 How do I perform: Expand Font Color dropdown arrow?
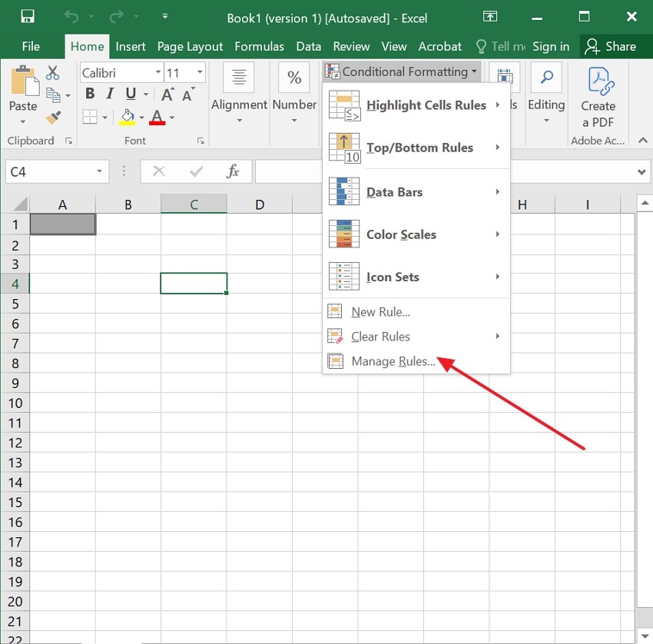coord(171,118)
